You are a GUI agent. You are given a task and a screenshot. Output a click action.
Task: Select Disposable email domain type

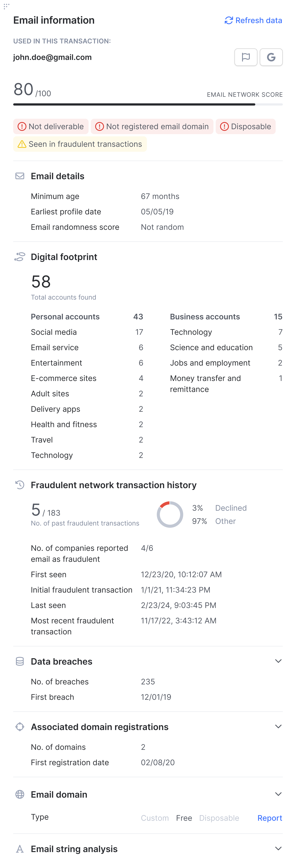(x=219, y=818)
